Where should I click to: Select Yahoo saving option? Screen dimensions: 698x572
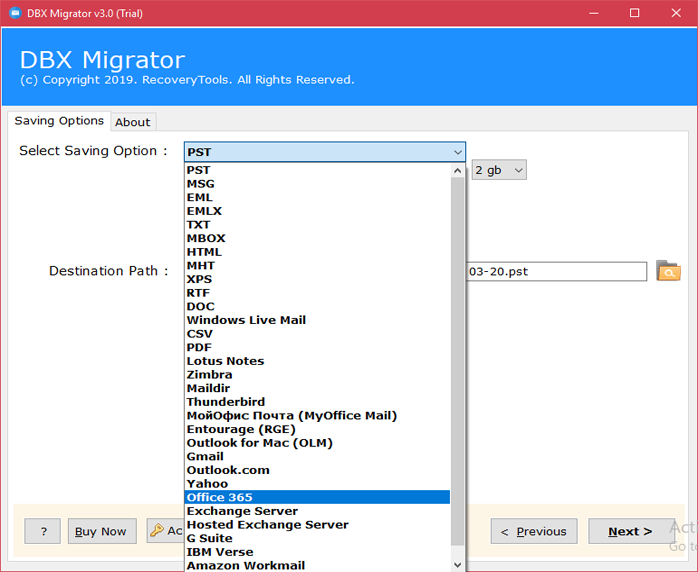(x=317, y=484)
